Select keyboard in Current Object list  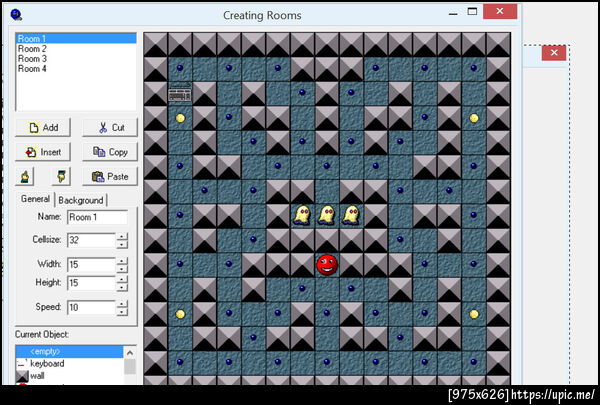(70, 364)
